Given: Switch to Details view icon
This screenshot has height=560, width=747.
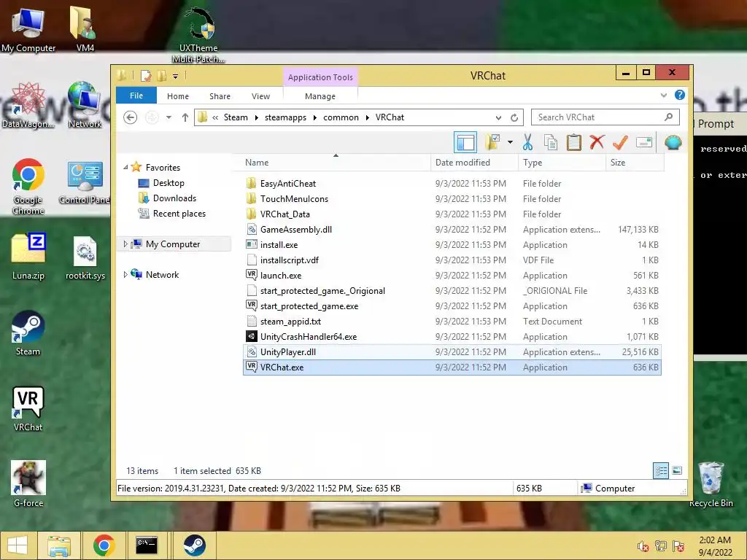Looking at the screenshot, I should pyautogui.click(x=661, y=471).
